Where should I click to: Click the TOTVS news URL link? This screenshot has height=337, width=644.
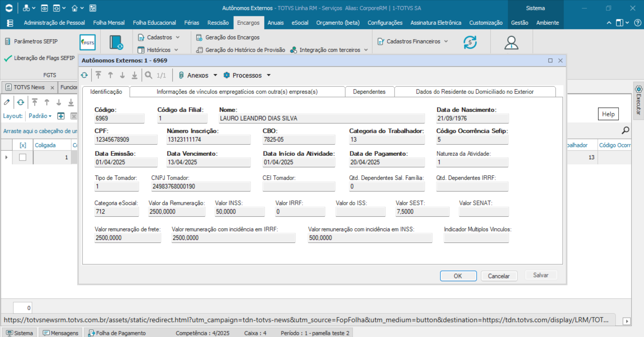point(306,320)
